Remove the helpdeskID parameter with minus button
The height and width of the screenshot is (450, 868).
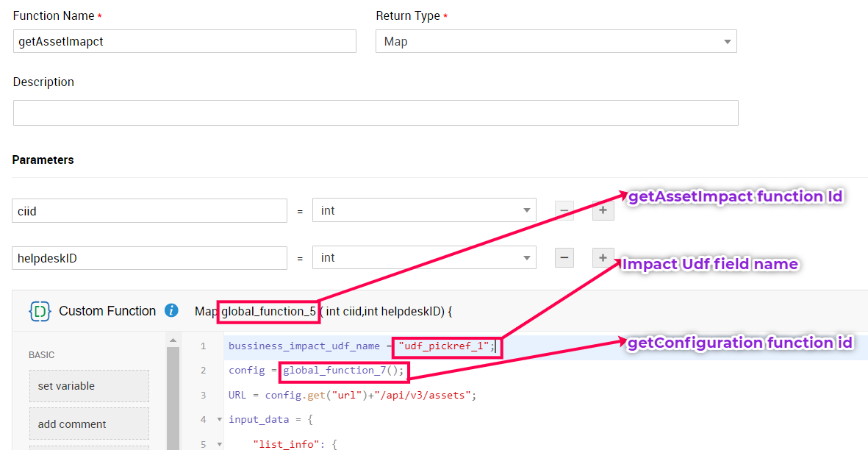564,258
